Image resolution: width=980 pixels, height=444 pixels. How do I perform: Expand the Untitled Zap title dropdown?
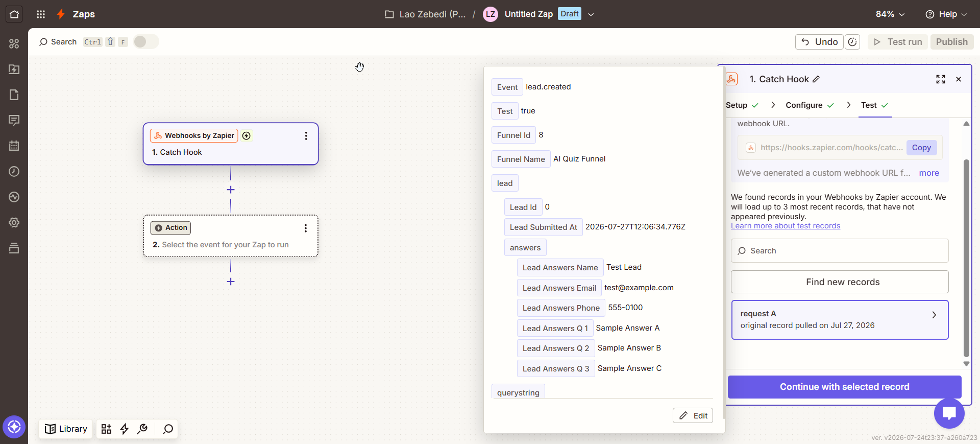(591, 14)
